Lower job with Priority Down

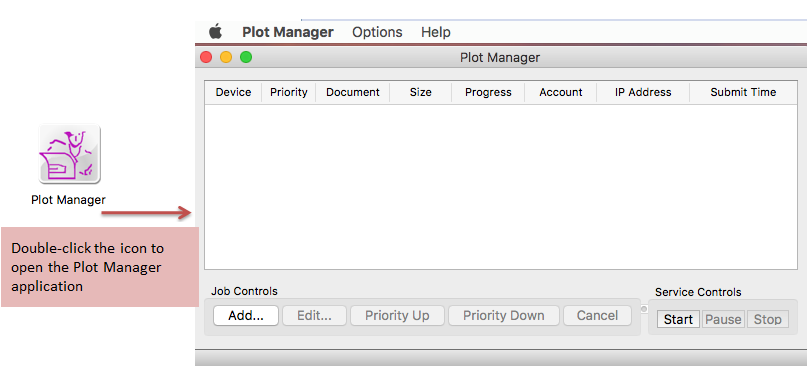pos(504,316)
